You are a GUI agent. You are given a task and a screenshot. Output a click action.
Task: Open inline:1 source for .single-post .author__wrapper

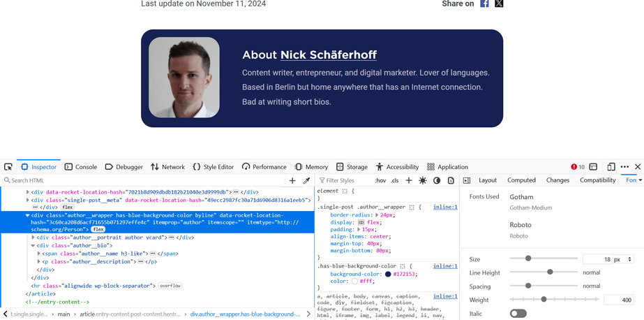point(445,208)
